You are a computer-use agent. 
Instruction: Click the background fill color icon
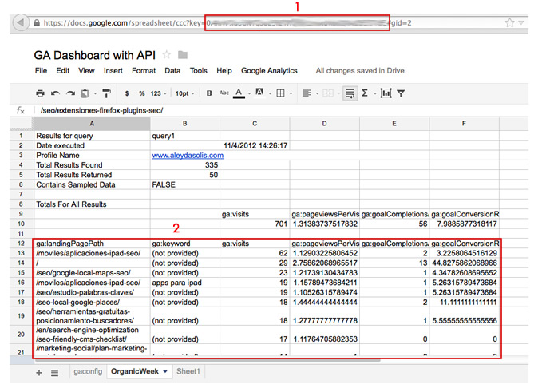click(259, 93)
